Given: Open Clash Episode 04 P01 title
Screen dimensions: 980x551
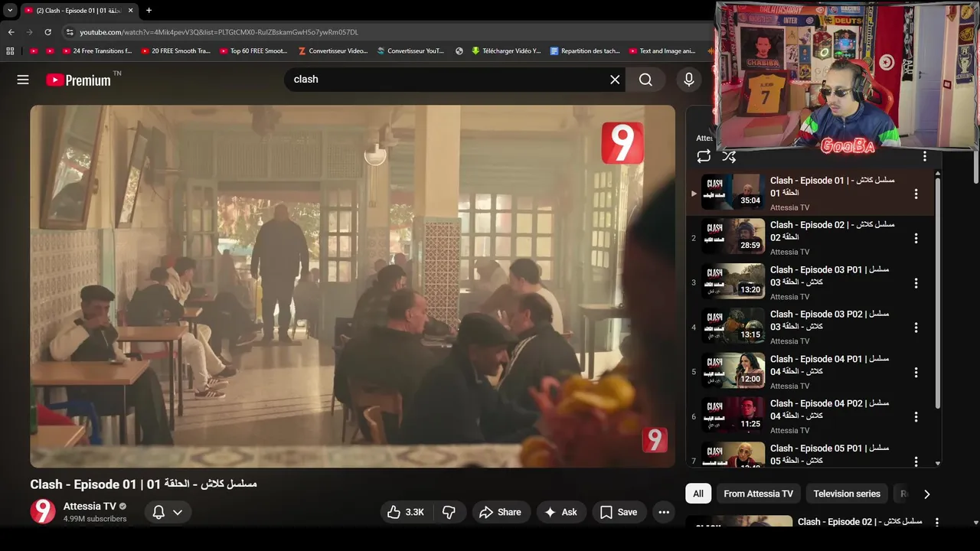Looking at the screenshot, I should (x=829, y=365).
